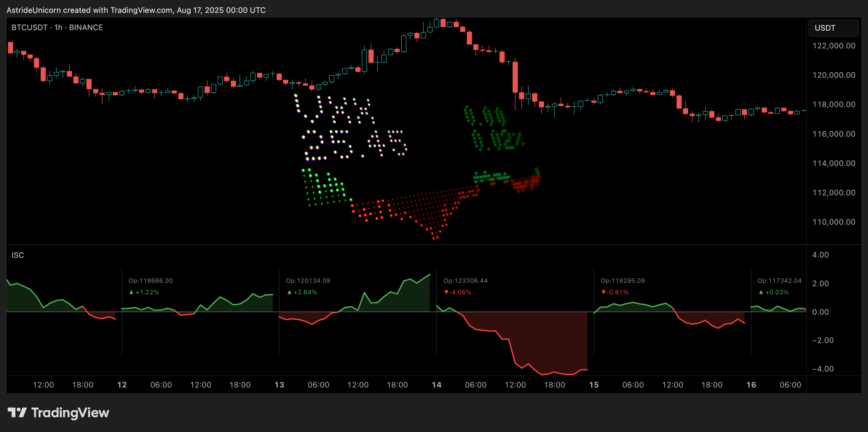Click the Op:123306.44 label
The width and height of the screenshot is (868, 432).
point(466,281)
